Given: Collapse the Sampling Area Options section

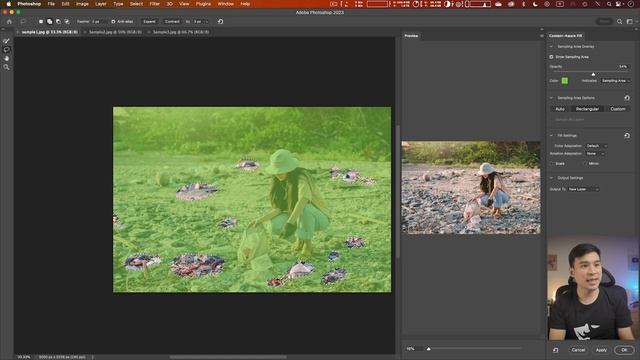Looking at the screenshot, I should click(551, 98).
